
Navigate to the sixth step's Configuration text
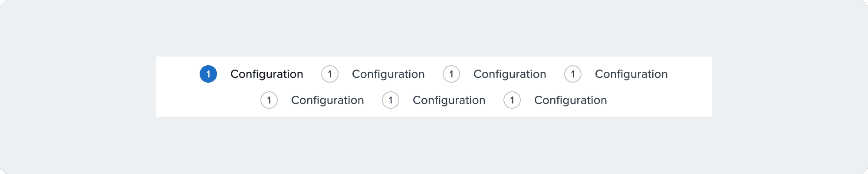pos(449,100)
